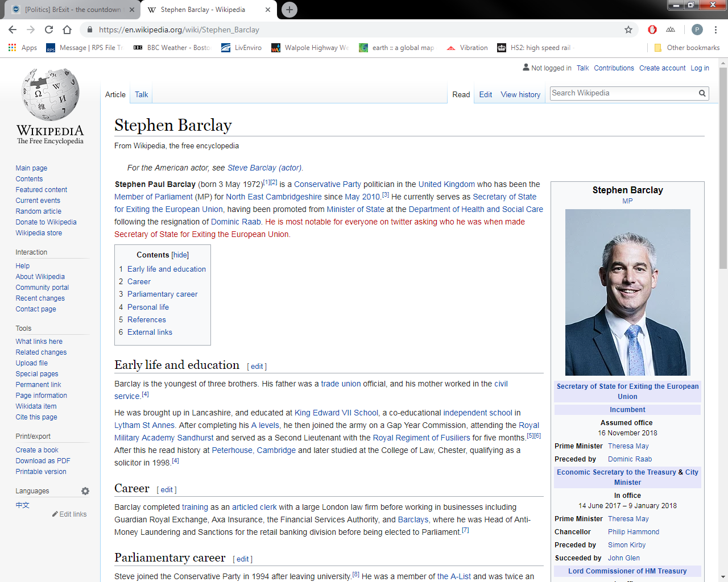The width and height of the screenshot is (728, 582).
Task: Open the browser home page icon
Action: pos(67,30)
